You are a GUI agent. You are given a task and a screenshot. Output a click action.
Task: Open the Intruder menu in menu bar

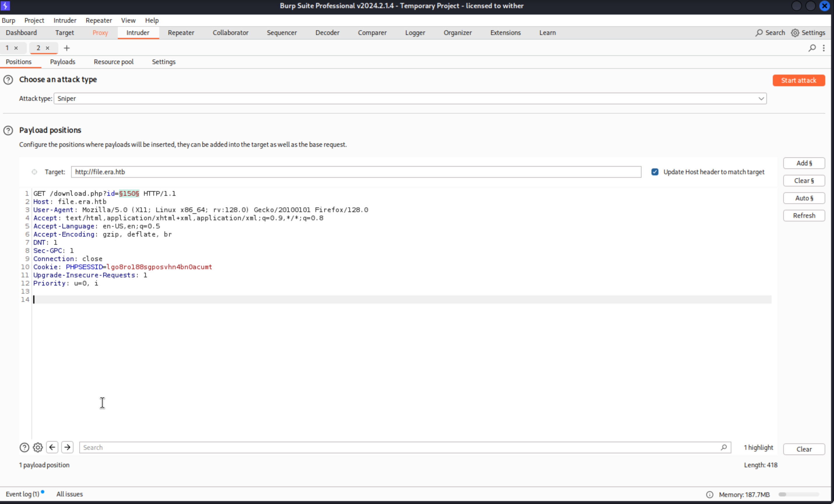(x=65, y=20)
